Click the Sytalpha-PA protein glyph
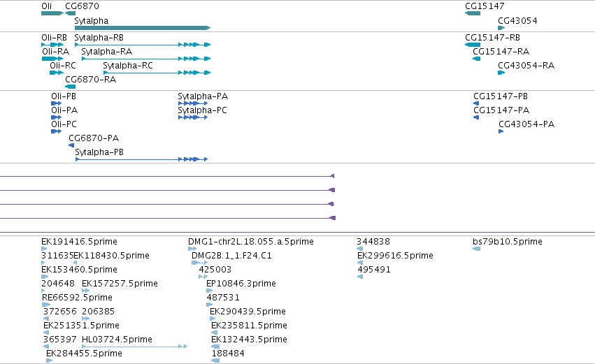Viewport: 595px width, 364px height. click(x=193, y=103)
